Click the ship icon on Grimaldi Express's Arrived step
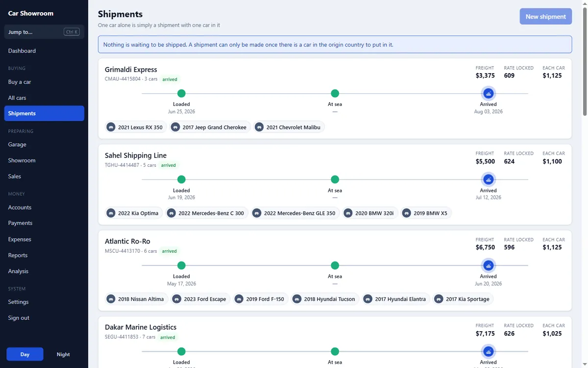This screenshot has height=368, width=588. click(x=489, y=93)
